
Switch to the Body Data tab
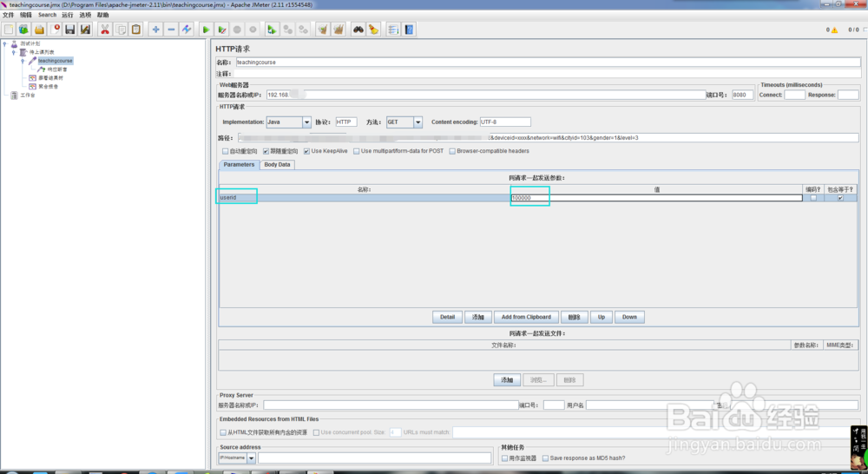(x=278, y=164)
